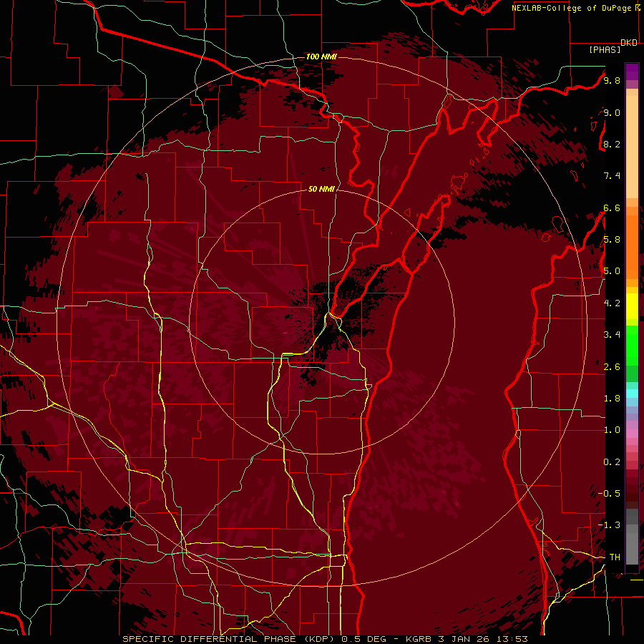The width and height of the screenshot is (644, 644).
Task: Click the 4.2 scale value
Action: click(x=612, y=303)
